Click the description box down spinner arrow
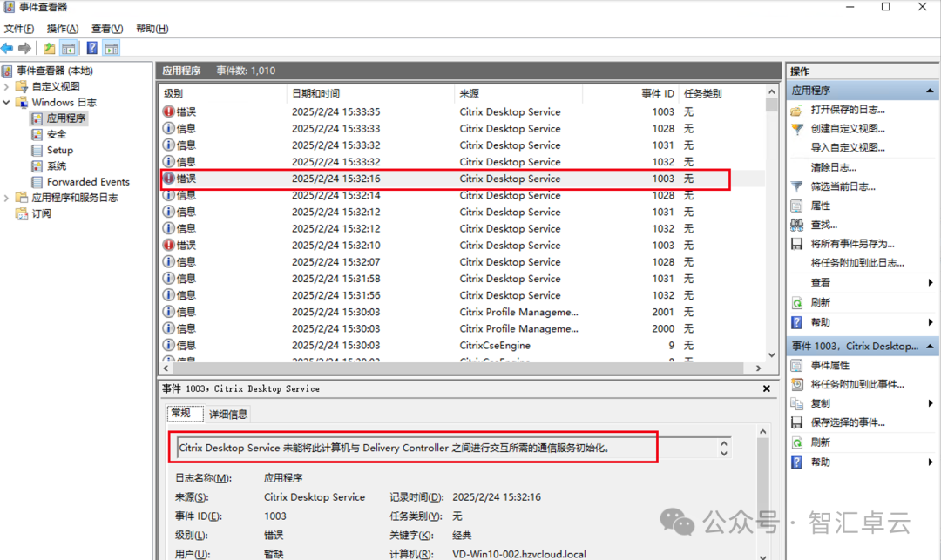 tap(724, 453)
